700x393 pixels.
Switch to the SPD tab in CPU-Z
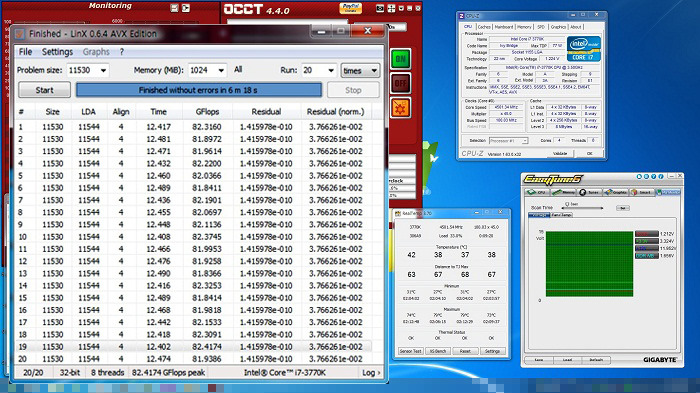[541, 27]
